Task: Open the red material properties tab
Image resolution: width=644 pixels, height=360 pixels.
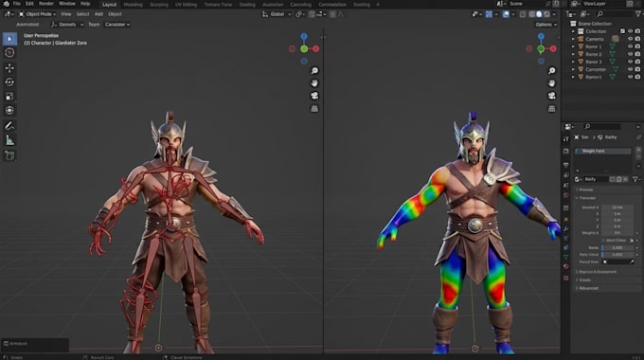Action: [x=566, y=266]
